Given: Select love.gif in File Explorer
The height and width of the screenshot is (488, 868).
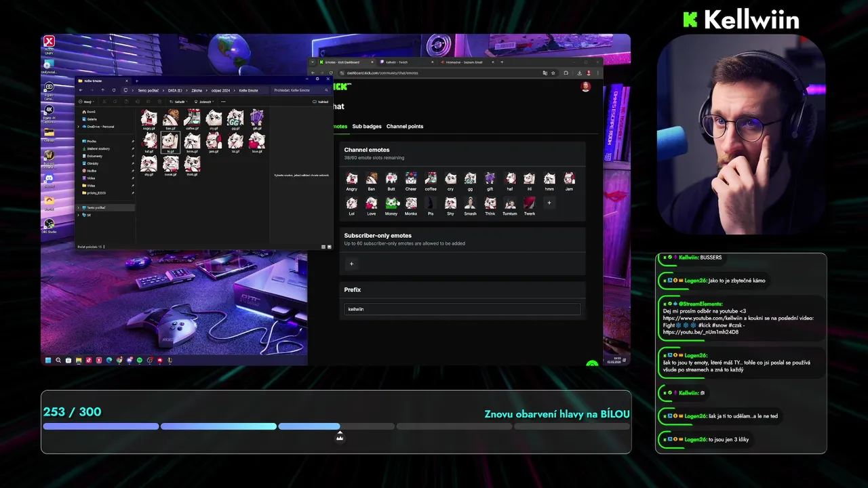Looking at the screenshot, I should [256, 142].
